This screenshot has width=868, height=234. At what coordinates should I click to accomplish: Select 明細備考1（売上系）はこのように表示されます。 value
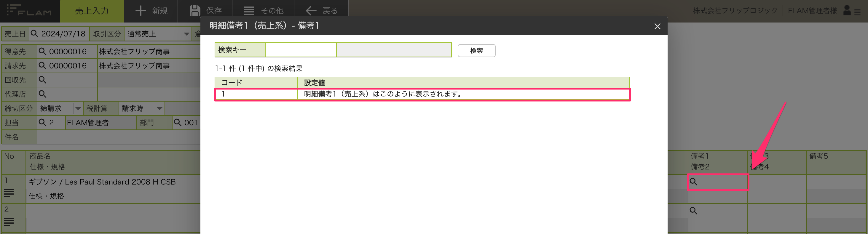point(383,94)
